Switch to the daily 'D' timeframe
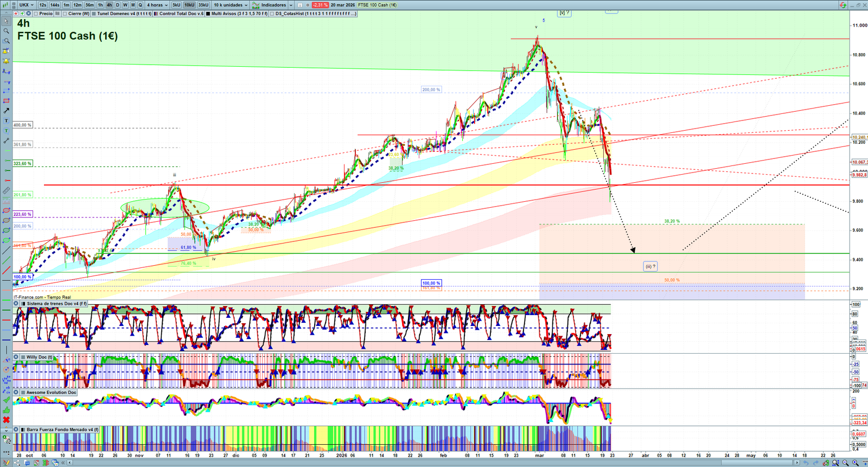The image size is (868, 467). click(117, 5)
